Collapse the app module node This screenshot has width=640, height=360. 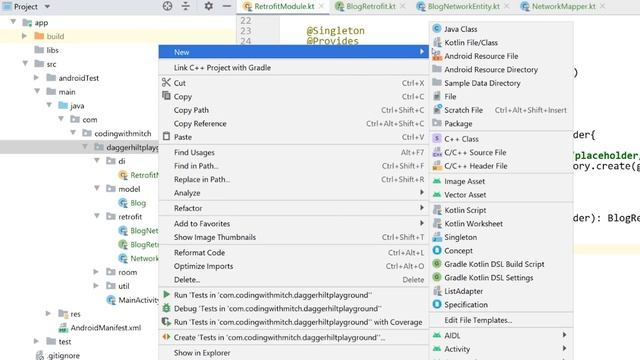(13, 22)
